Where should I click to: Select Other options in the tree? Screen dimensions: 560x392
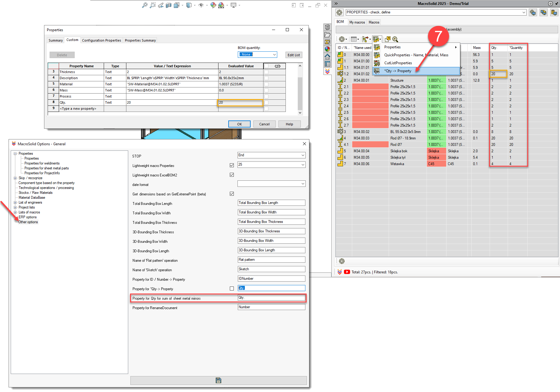[28, 222]
